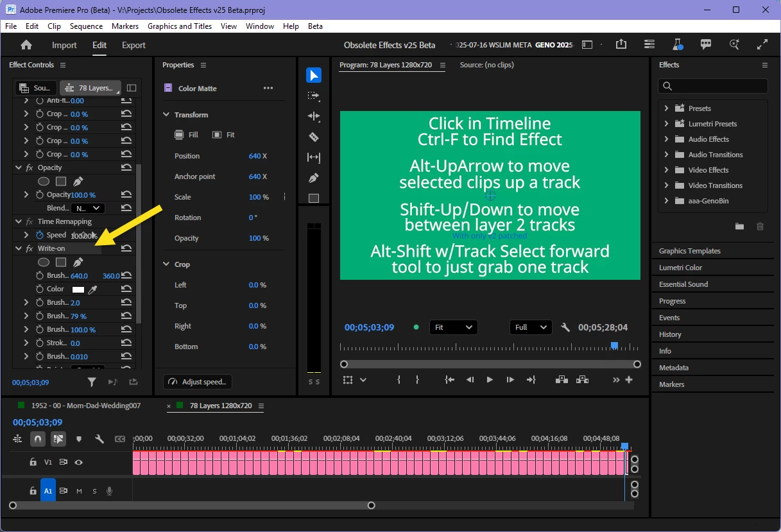
Task: Switch to the Export workspace tab
Action: (x=133, y=45)
